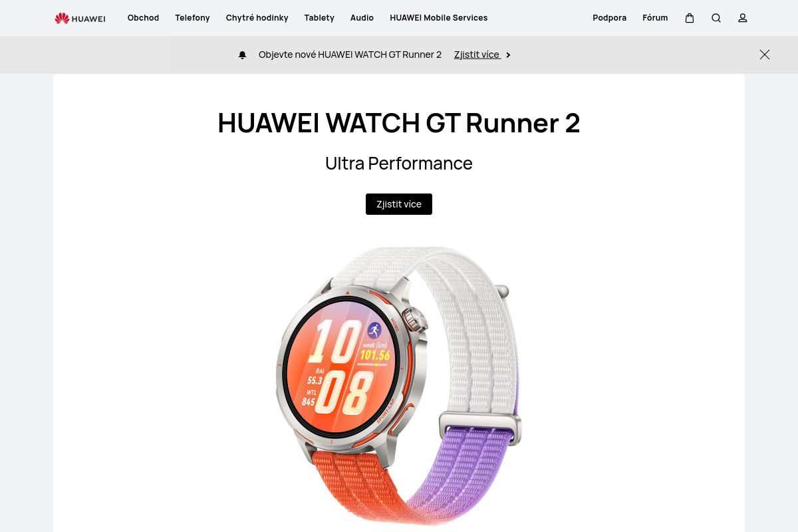
Task: Click the banner text about WATCH GT Runner 2
Action: pos(350,55)
